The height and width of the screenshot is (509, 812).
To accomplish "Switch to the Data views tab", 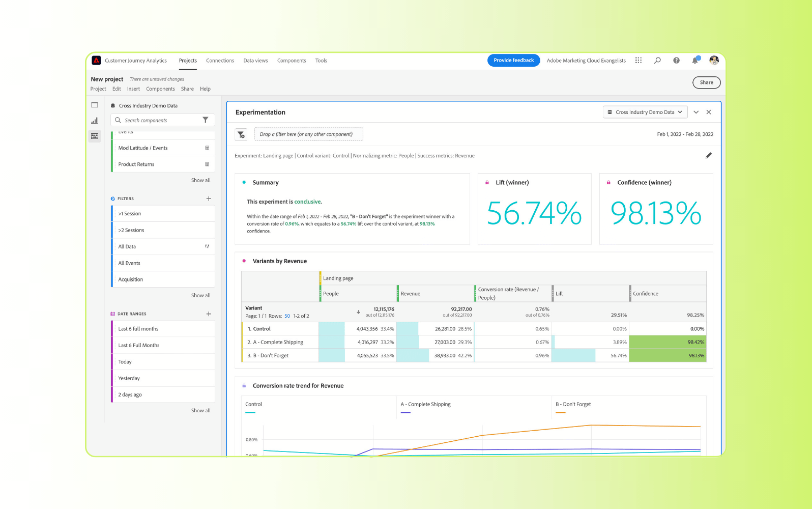I will (255, 61).
